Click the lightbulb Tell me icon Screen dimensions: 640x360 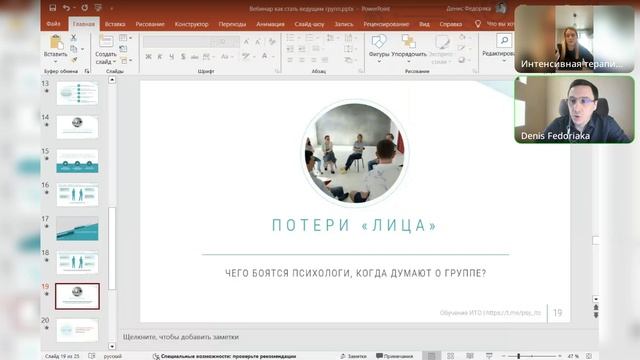pos(478,24)
